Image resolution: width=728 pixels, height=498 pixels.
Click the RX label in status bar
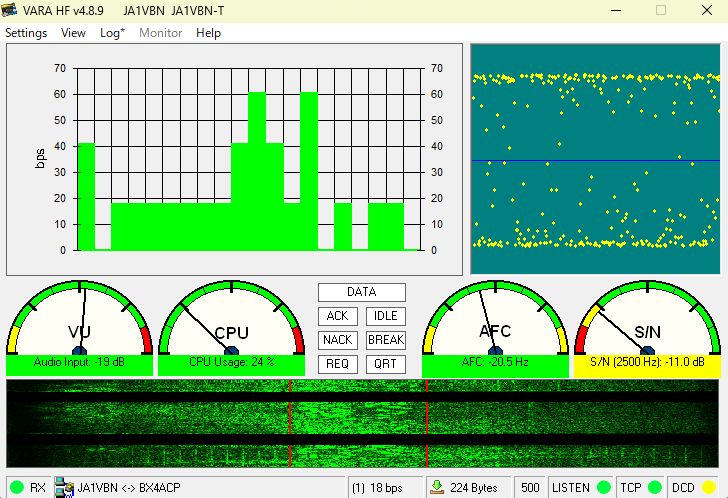click(x=38, y=488)
